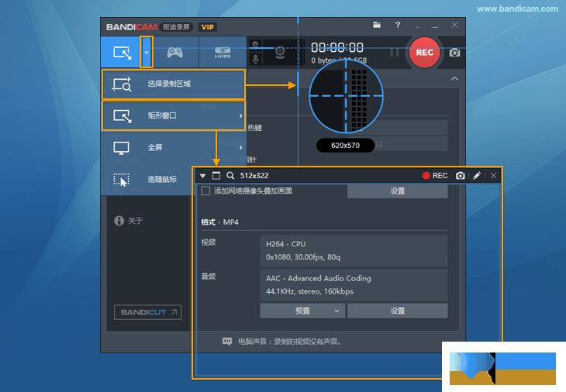
Task: Click the 512x322 size label
Action: [254, 176]
